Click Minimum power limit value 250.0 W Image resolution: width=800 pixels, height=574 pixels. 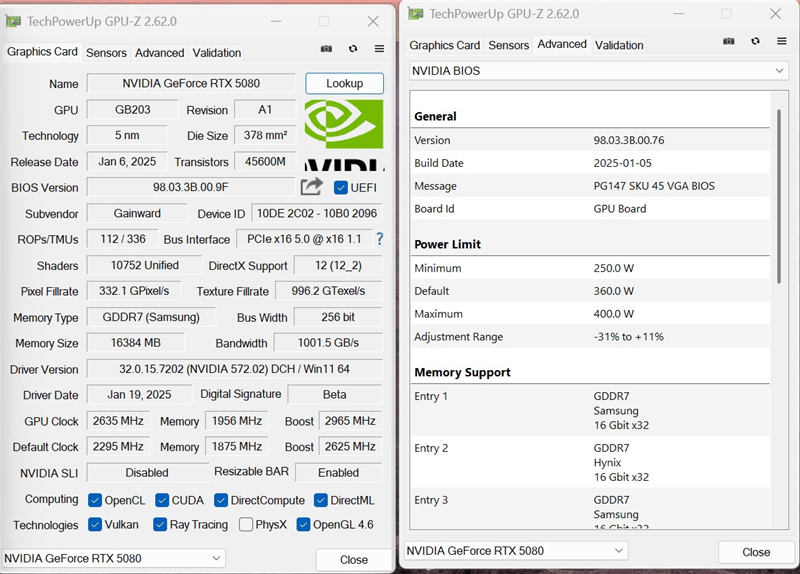click(x=613, y=268)
